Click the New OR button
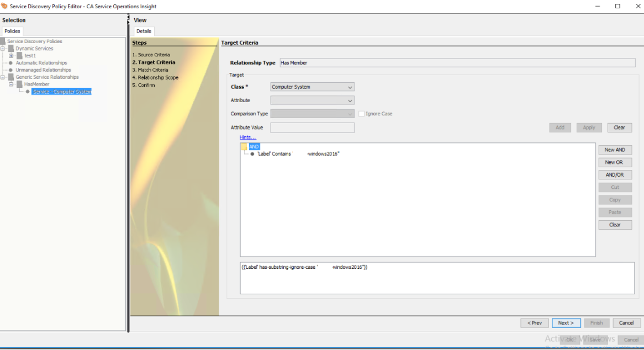Screen dimensions: 644x350 615,162
